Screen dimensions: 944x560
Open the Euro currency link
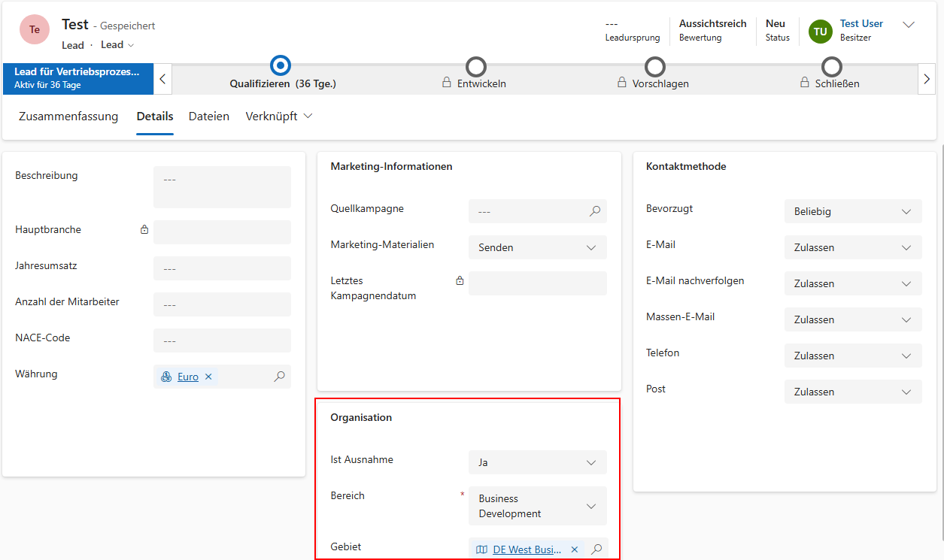tap(188, 377)
